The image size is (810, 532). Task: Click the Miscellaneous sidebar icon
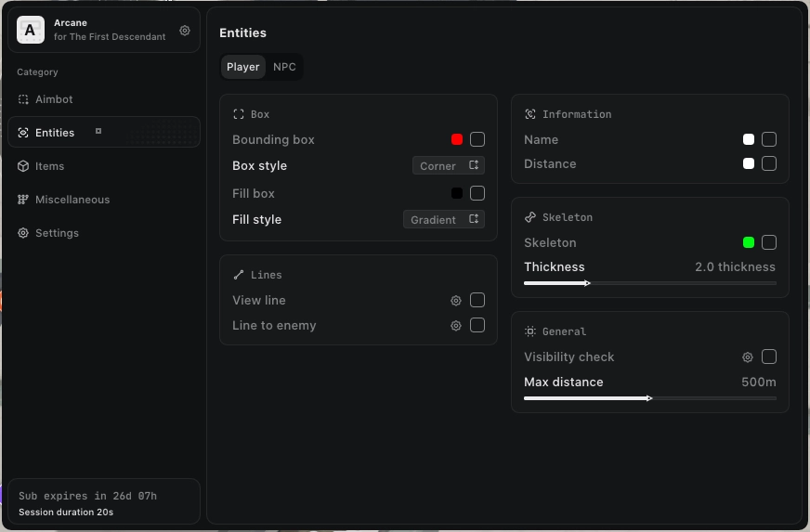click(23, 200)
